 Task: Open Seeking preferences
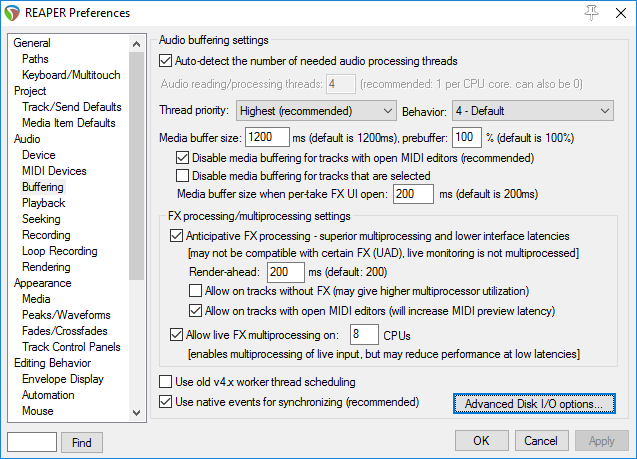coord(41,219)
